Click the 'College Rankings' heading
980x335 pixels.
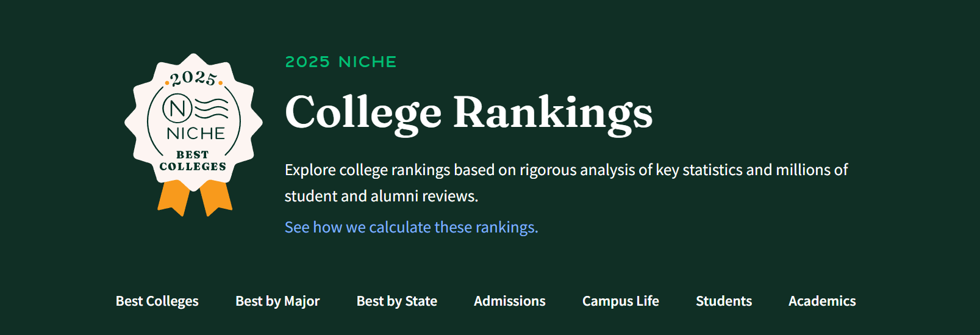(468, 113)
